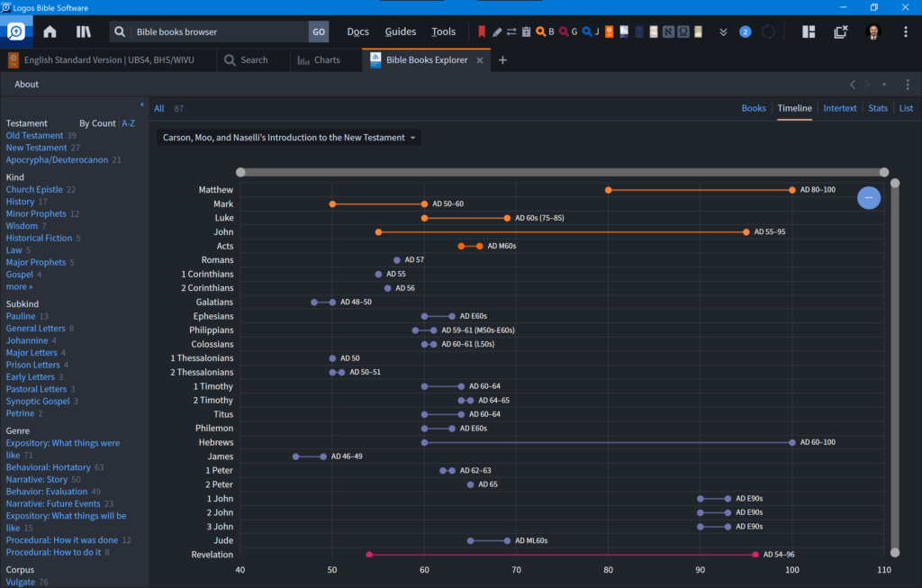Screen dimensions: 922x588
Task: Switch to the Intertext view
Action: tap(840, 108)
